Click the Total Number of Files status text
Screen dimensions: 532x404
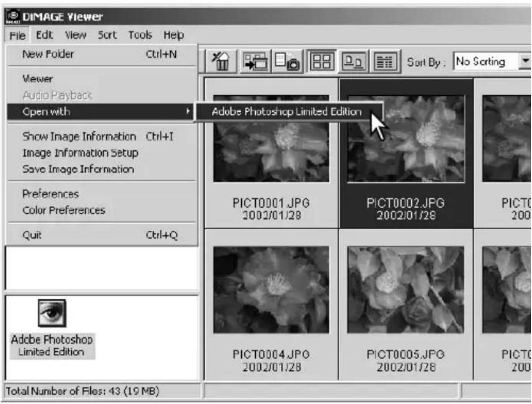[83, 391]
